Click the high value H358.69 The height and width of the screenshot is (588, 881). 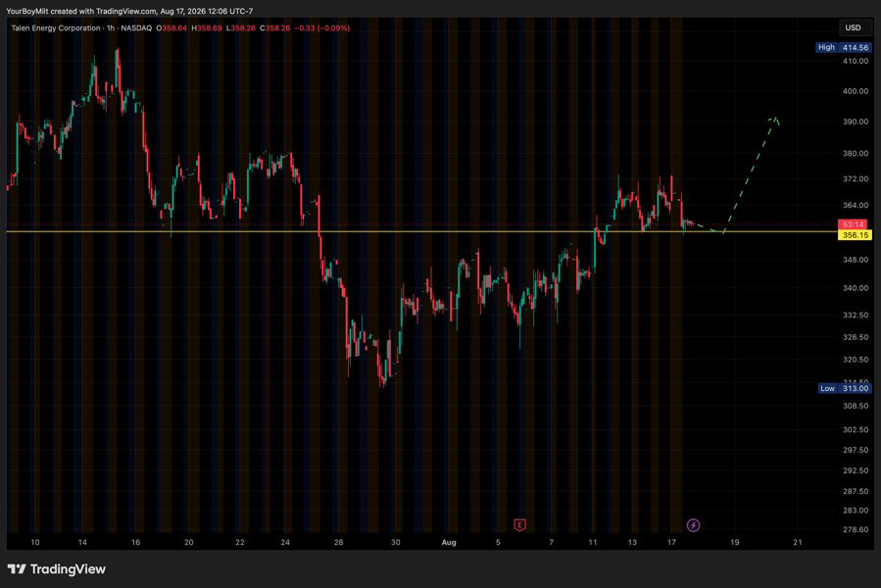(x=207, y=28)
